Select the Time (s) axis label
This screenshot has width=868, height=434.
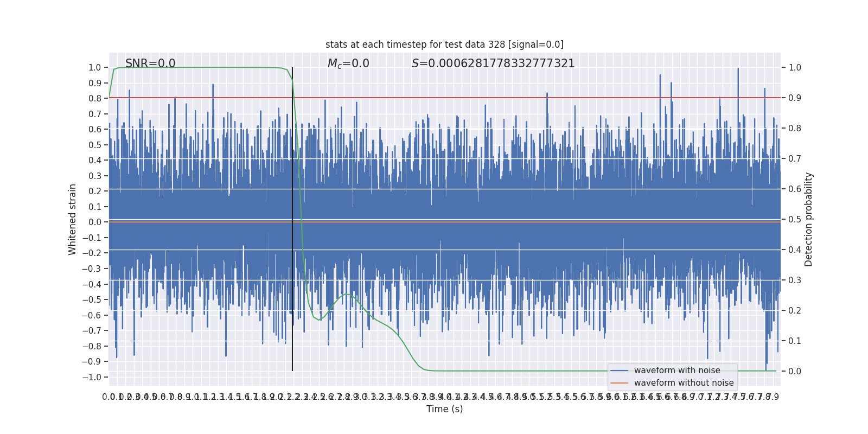(x=444, y=409)
